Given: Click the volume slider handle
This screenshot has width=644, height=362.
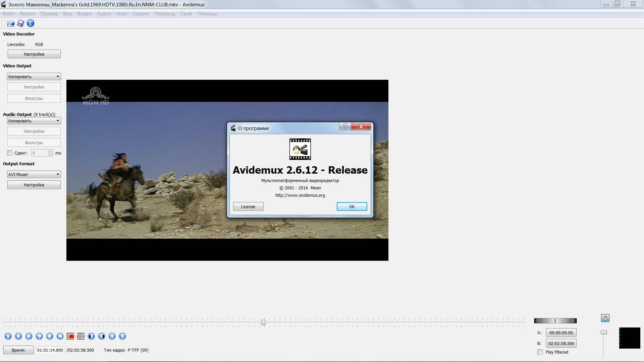Looking at the screenshot, I should (604, 332).
